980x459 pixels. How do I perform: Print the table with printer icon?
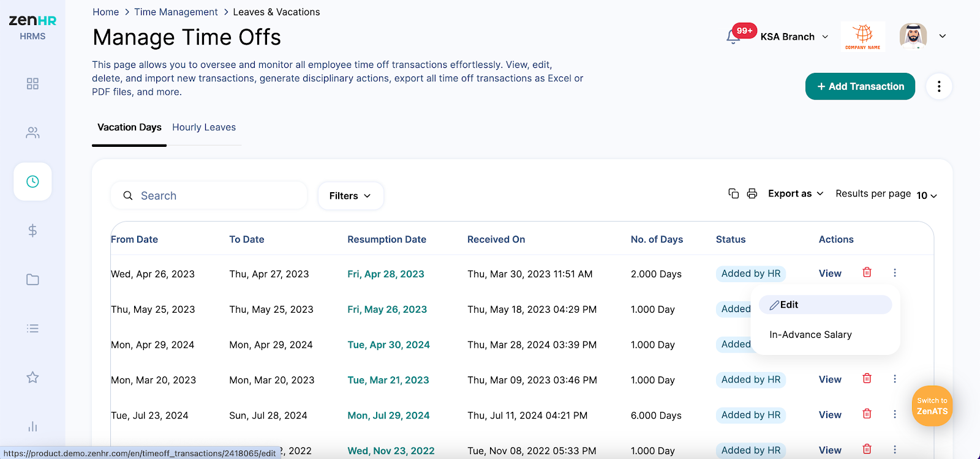click(752, 193)
